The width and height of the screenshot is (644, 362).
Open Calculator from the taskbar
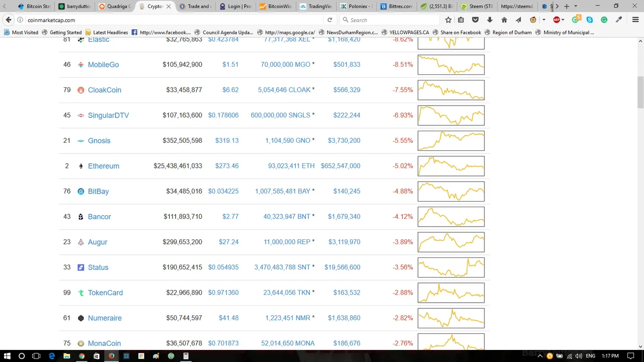[x=186, y=356]
